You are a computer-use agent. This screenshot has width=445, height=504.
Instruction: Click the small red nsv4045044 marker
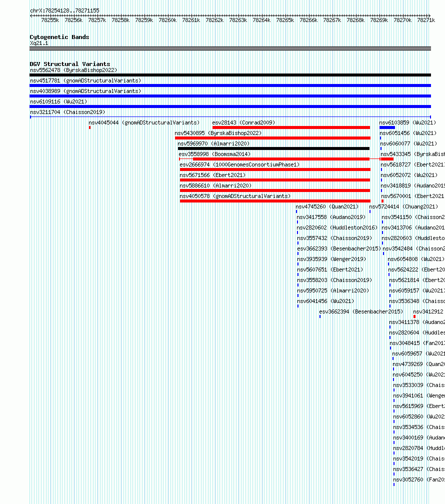click(x=89, y=127)
